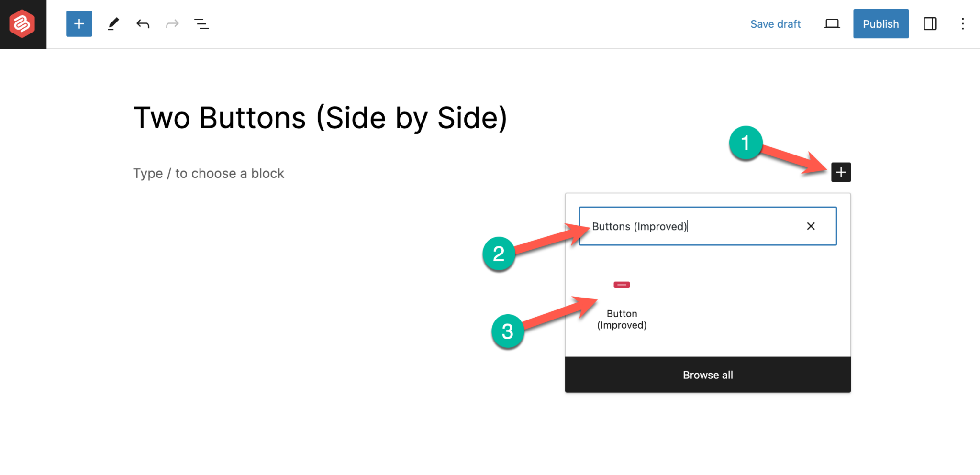980x475 pixels.
Task: Toggle the settings sidebar panel open
Action: pyautogui.click(x=930, y=23)
